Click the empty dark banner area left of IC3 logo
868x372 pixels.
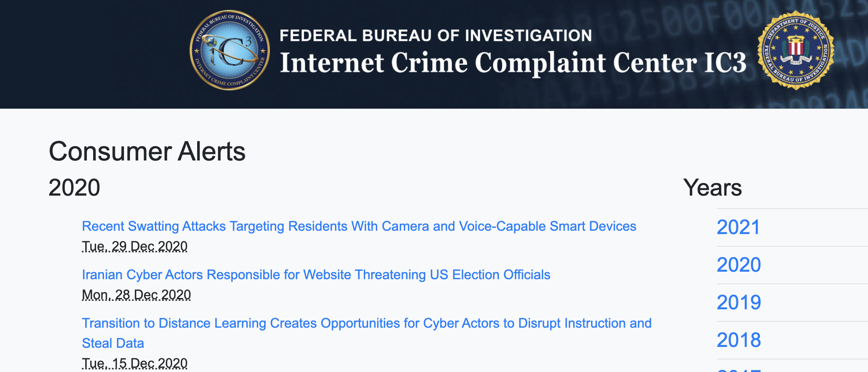(92, 54)
